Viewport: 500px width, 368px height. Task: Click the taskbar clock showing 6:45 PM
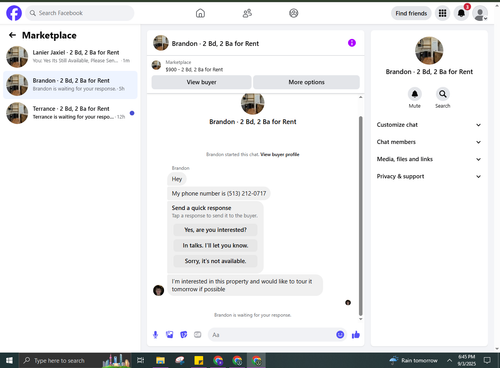click(467, 360)
